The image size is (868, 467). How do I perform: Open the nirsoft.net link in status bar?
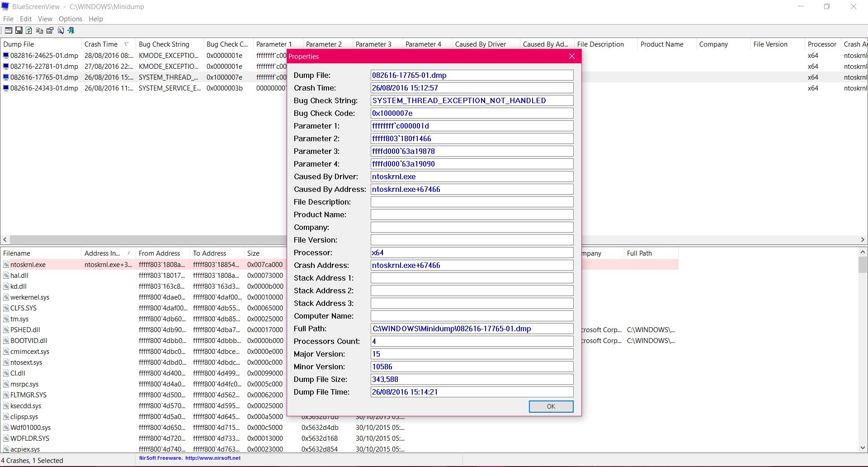[x=212, y=458]
